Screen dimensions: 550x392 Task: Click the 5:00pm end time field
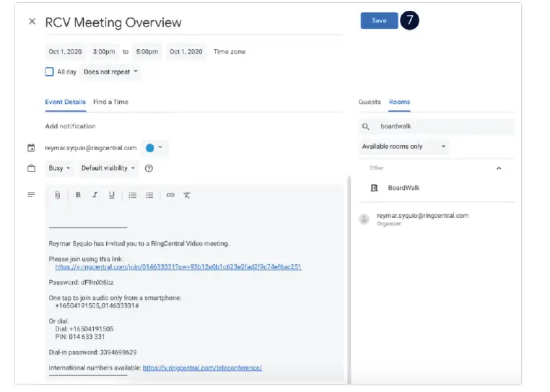point(147,52)
